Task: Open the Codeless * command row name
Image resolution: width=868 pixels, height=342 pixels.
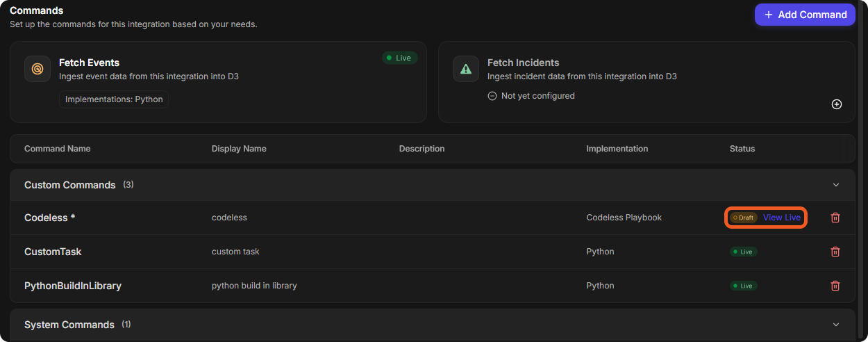Action: click(50, 218)
